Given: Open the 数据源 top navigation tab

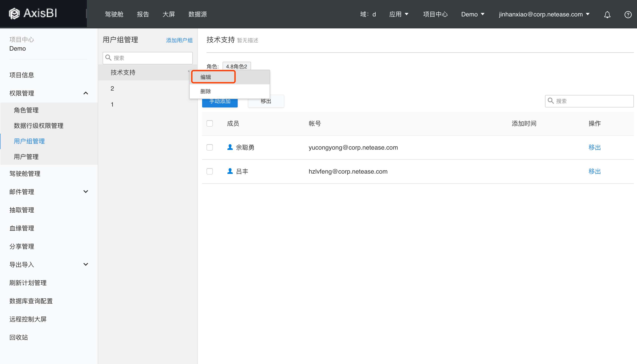Looking at the screenshot, I should point(197,14).
